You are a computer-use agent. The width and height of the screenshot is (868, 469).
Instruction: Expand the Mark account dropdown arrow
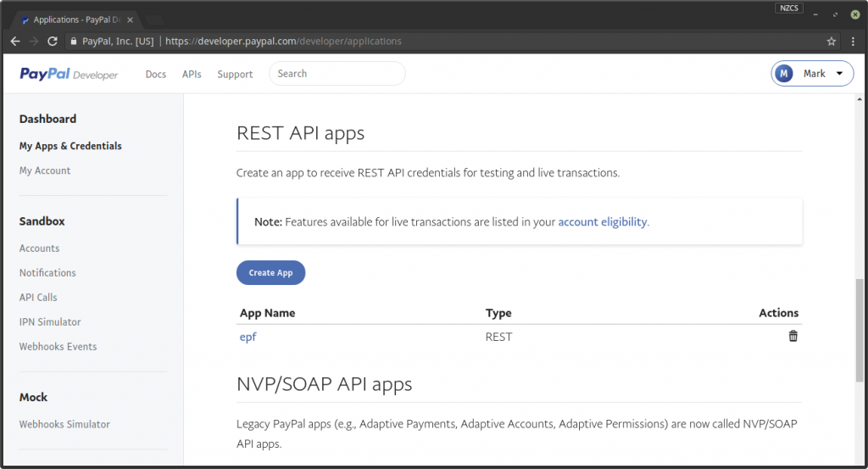[x=839, y=74]
